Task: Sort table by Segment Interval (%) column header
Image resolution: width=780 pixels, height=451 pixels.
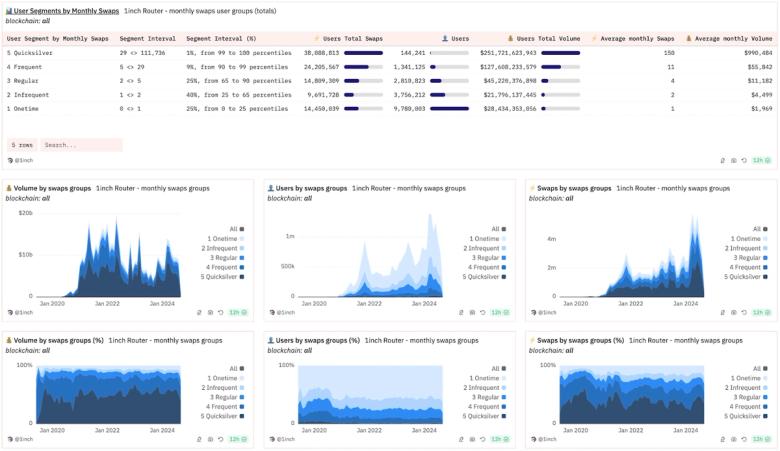Action: 221,38
